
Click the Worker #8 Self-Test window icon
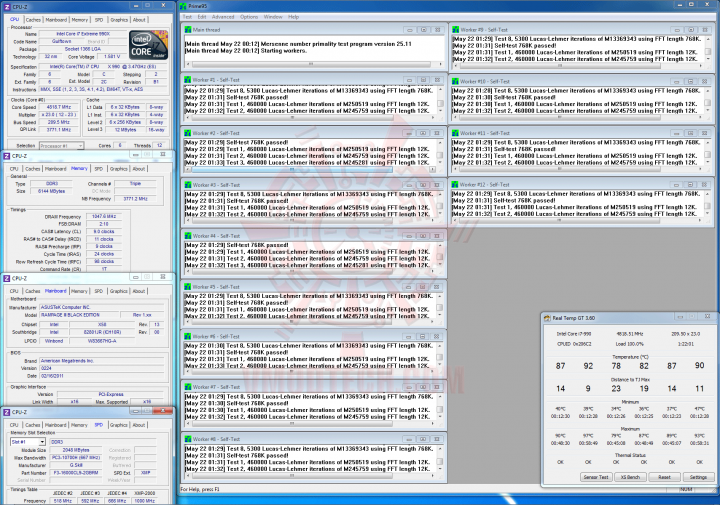click(188, 439)
